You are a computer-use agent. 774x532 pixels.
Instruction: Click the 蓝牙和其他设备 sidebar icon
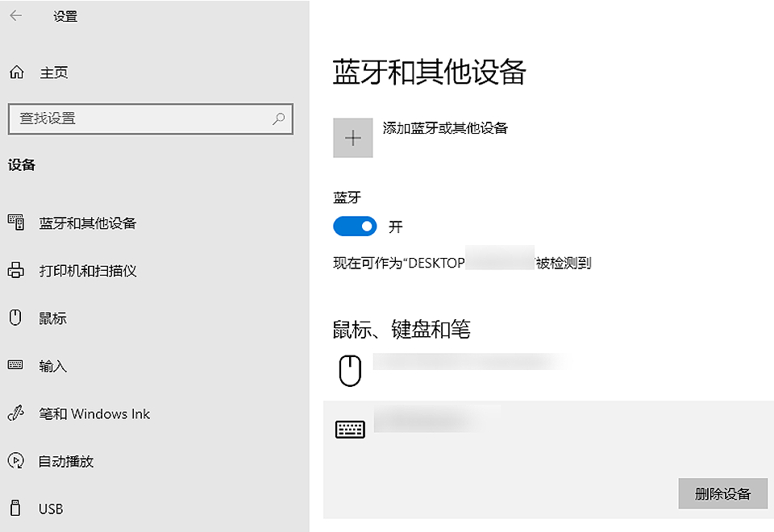[16, 223]
